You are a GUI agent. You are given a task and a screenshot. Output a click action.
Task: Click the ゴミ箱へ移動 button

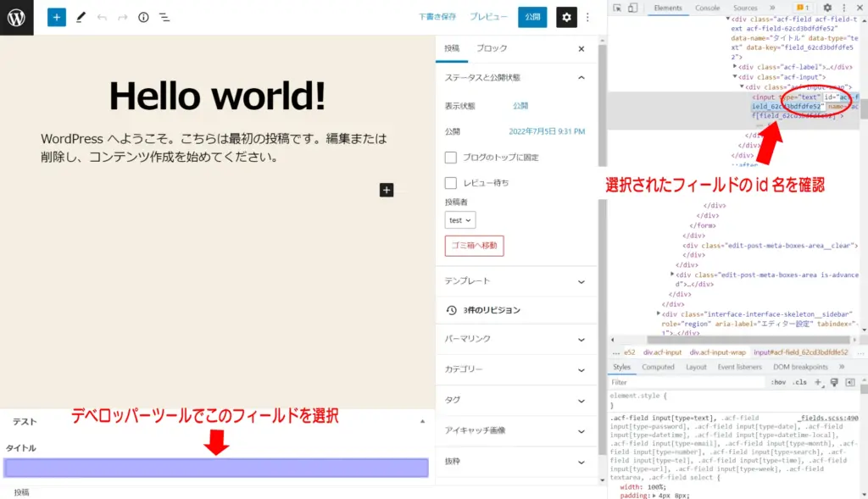coord(474,246)
